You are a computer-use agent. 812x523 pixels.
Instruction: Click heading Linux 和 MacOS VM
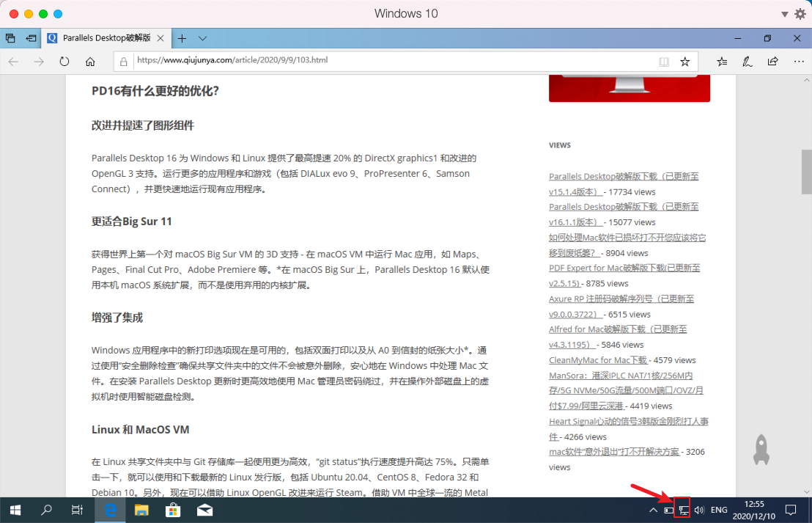[x=140, y=430]
